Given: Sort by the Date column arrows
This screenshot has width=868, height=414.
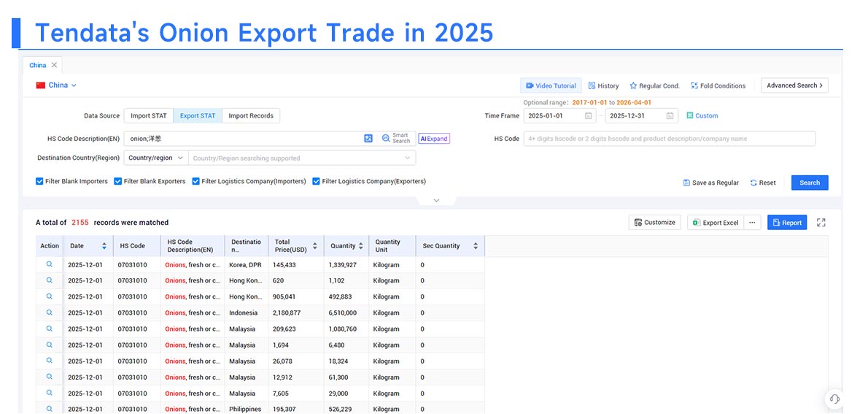Looking at the screenshot, I should 104,246.
